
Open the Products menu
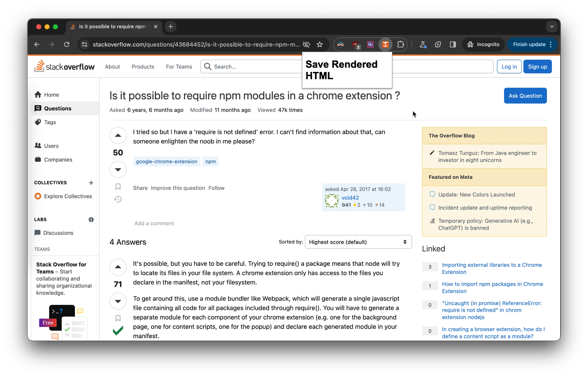click(143, 67)
